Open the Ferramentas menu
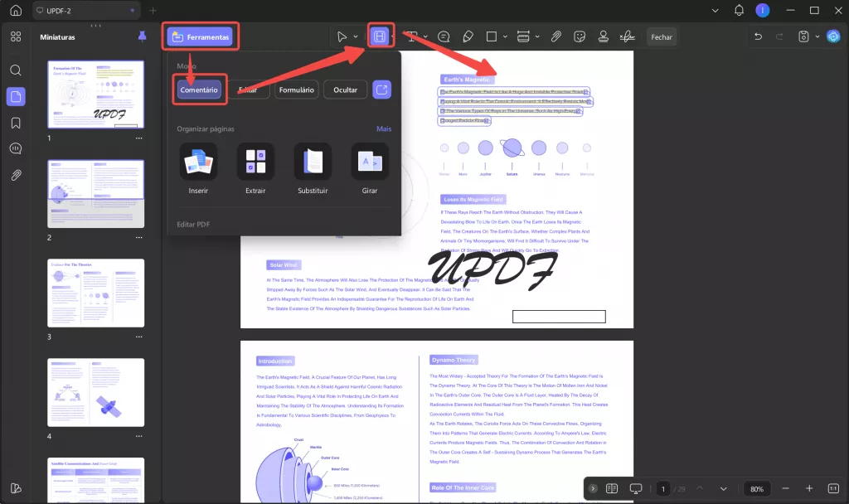 click(x=201, y=36)
